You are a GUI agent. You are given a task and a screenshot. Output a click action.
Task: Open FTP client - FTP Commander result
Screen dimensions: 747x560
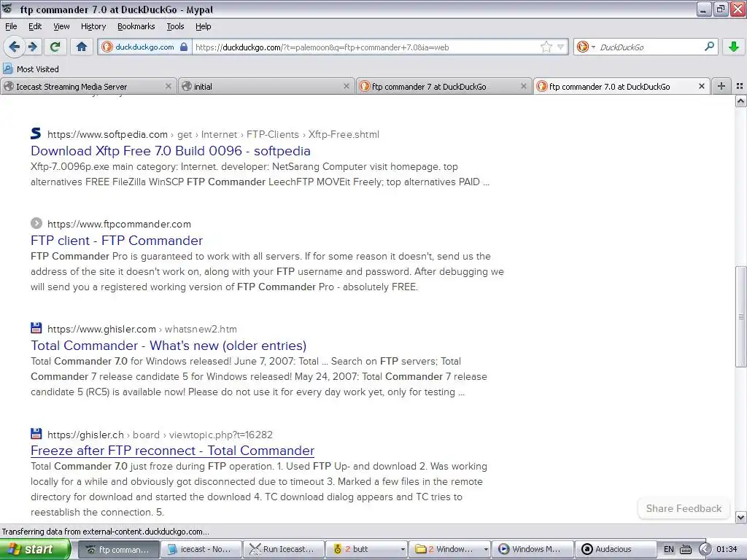[x=117, y=241]
